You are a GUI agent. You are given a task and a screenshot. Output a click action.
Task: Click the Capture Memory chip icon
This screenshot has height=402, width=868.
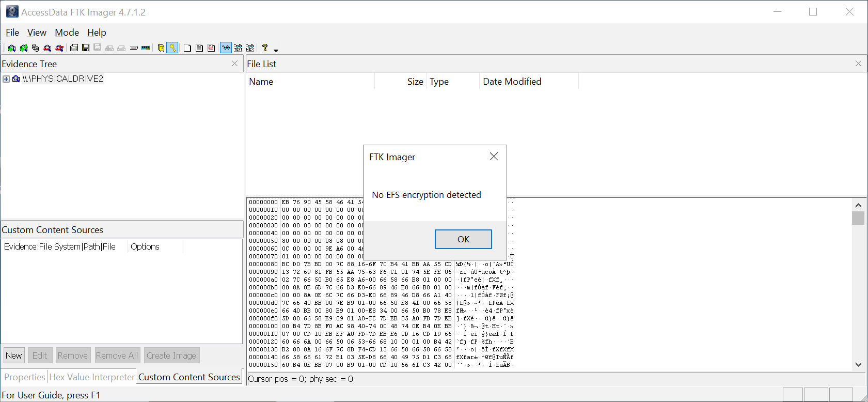coord(146,48)
